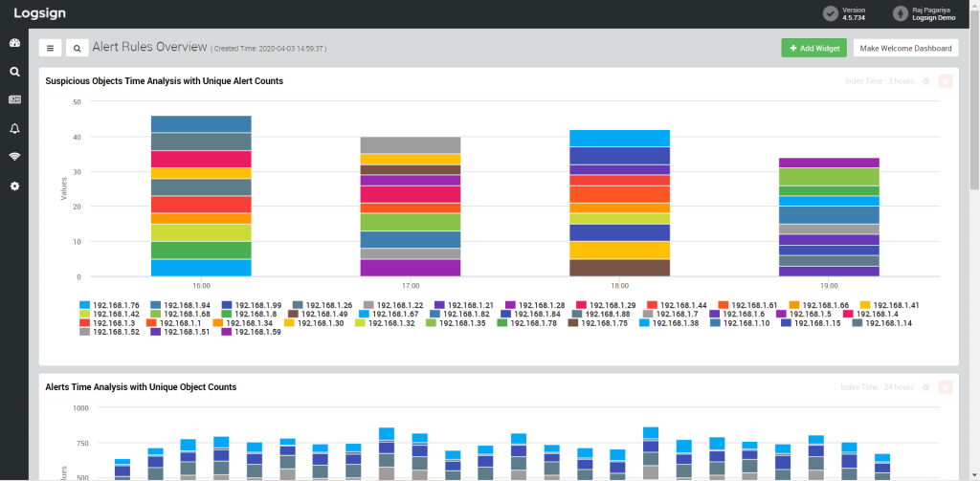The height and width of the screenshot is (481, 980).
Task: Click the 192.168.1.61 legend color swatch
Action: click(724, 305)
